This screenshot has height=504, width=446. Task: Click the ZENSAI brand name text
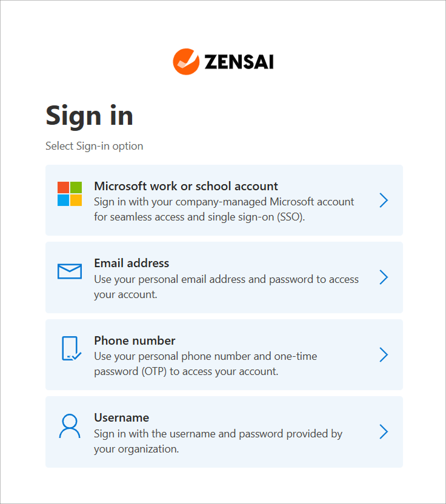pos(239,62)
